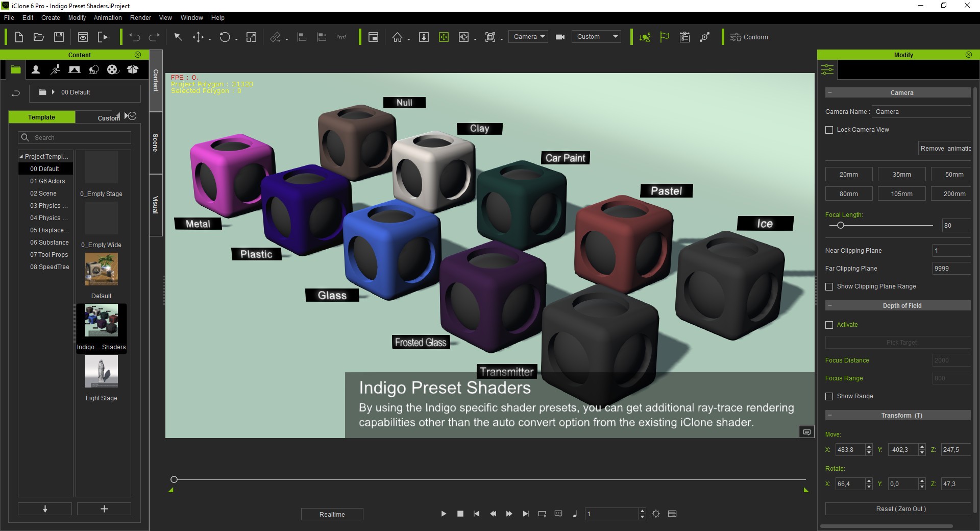Save project using the floppy icon
This screenshot has height=531, width=980.
click(x=59, y=37)
